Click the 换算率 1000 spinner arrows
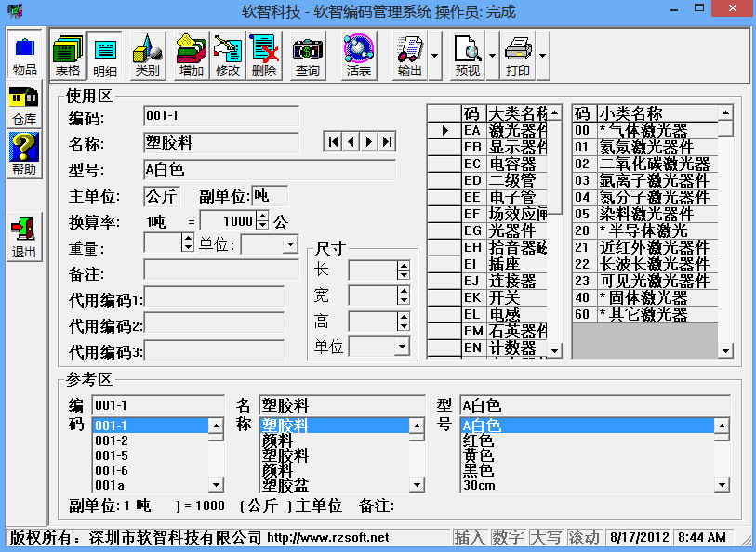756x552 pixels. click(x=262, y=220)
